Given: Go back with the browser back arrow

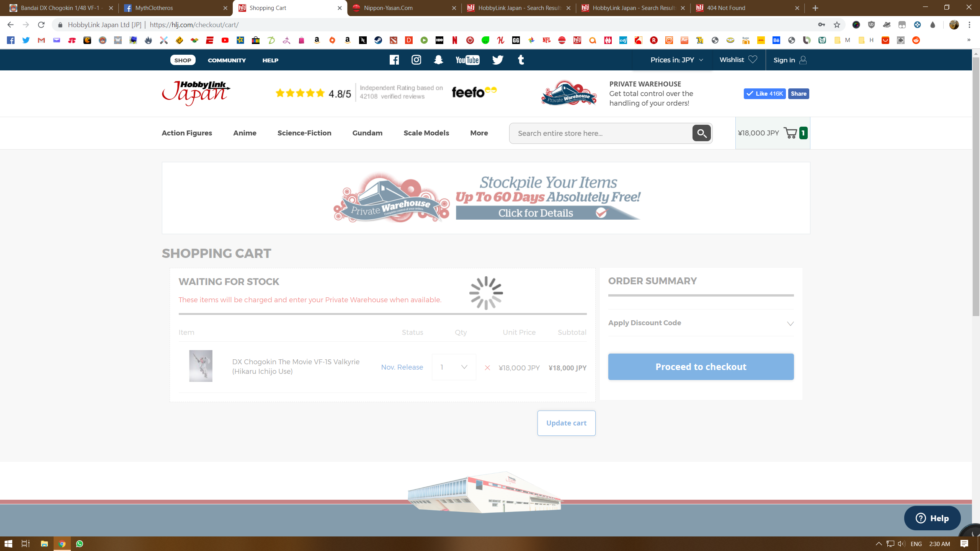Looking at the screenshot, I should (x=10, y=25).
